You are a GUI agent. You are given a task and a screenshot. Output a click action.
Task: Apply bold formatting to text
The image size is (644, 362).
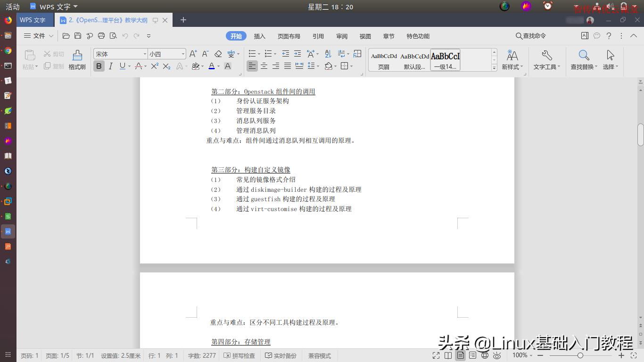click(x=99, y=66)
